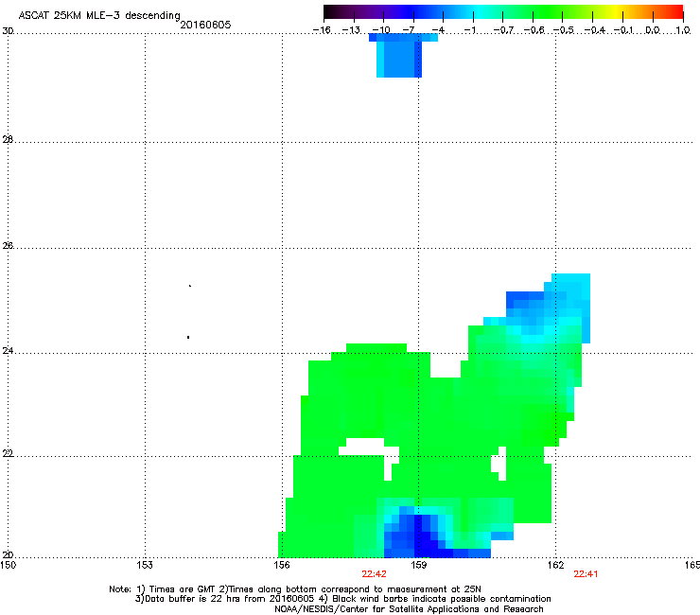Click the colorbar value -13

351,30
